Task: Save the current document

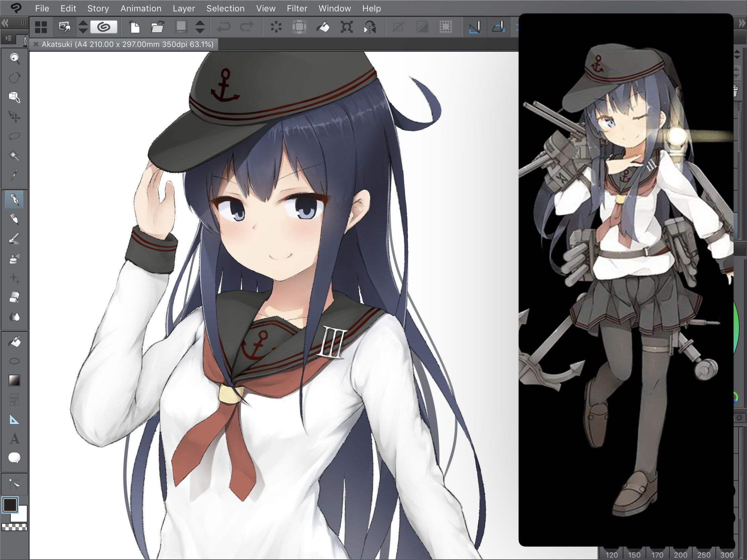Action: click(x=181, y=27)
